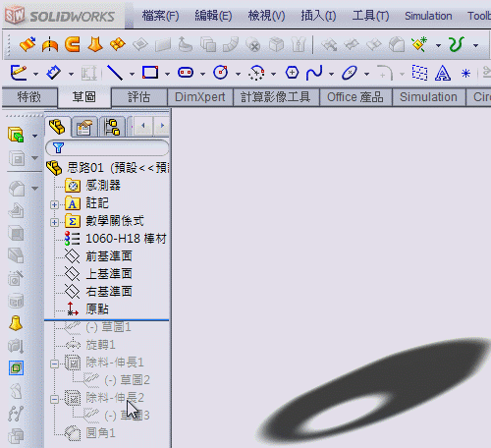The width and height of the screenshot is (491, 448).
Task: Select the Polygon sketch tool
Action: click(x=292, y=73)
